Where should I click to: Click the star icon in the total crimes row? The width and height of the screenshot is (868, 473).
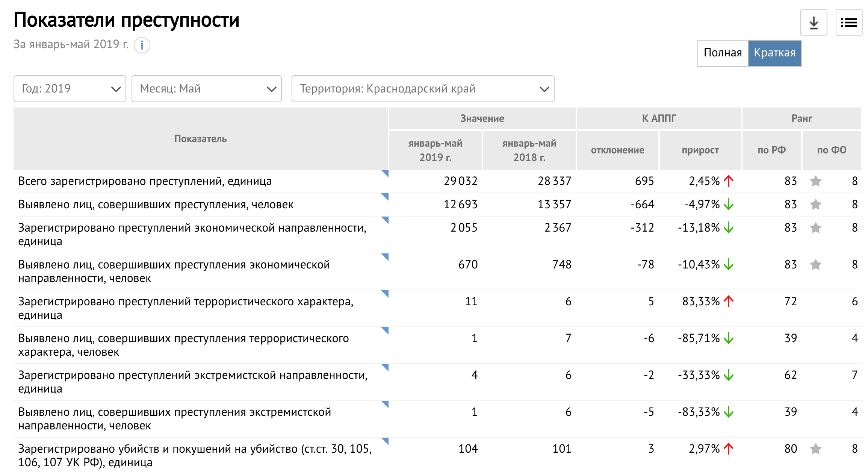click(815, 181)
